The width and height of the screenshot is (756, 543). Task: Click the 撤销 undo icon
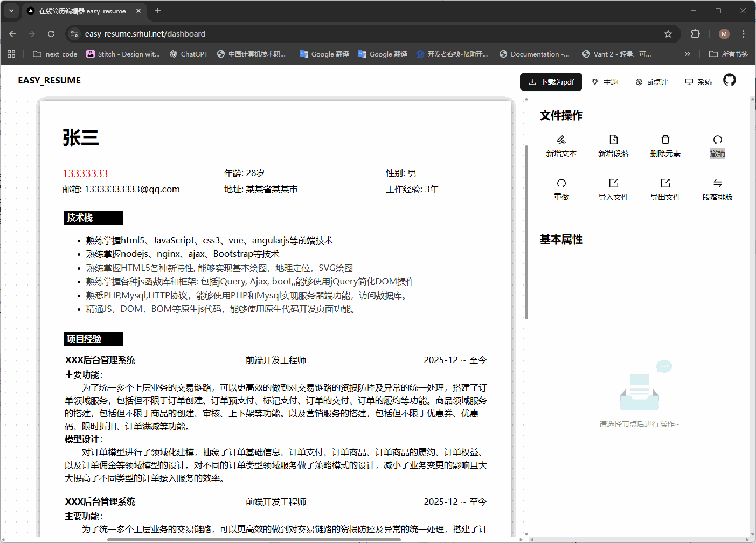717,140
